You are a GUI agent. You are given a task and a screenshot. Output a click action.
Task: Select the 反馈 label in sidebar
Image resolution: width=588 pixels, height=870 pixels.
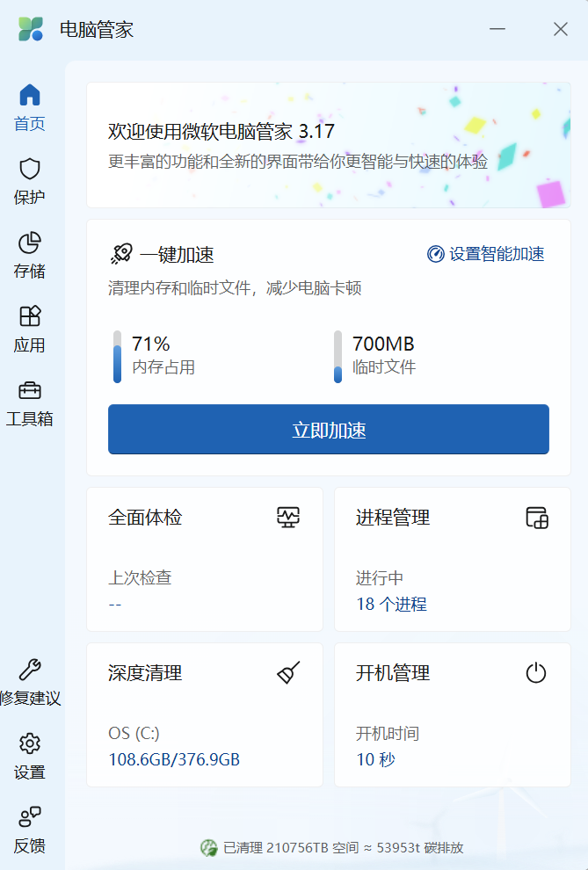(29, 845)
